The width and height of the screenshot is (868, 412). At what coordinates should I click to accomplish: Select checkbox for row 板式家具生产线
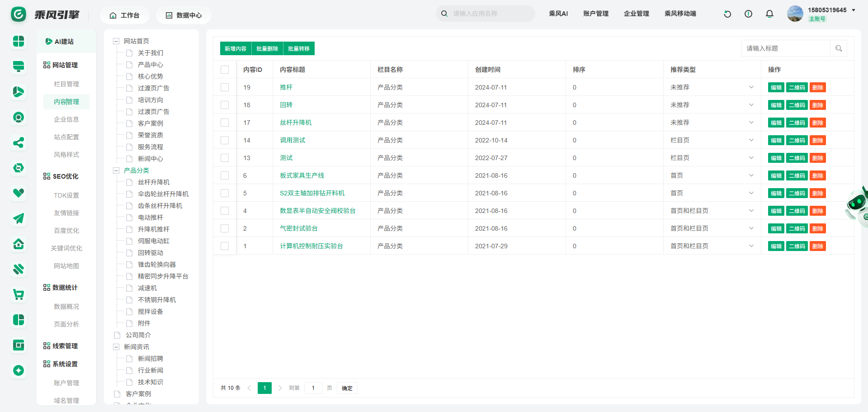[225, 175]
